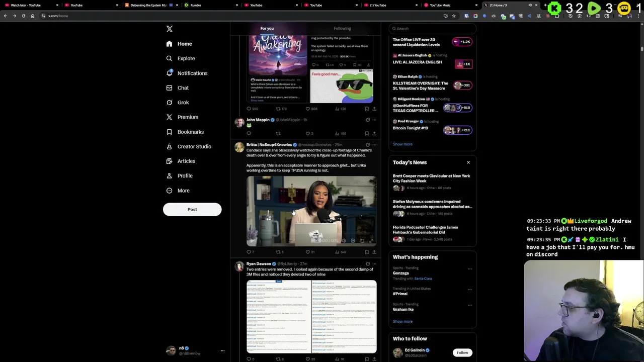Viewport: 644px width, 362px height.
Task: Open more options on Britta NoSoup4Knowles post
Action: click(374, 145)
